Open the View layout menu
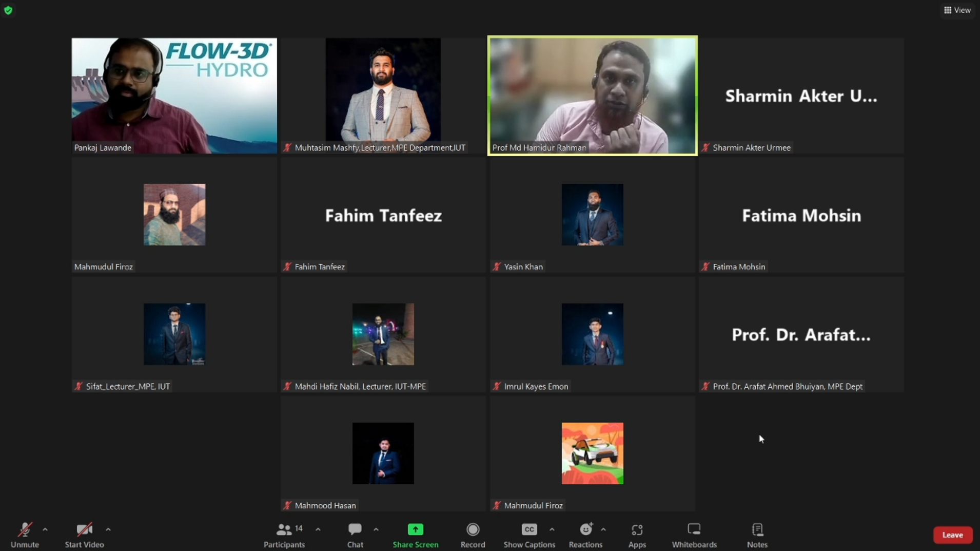 (957, 10)
